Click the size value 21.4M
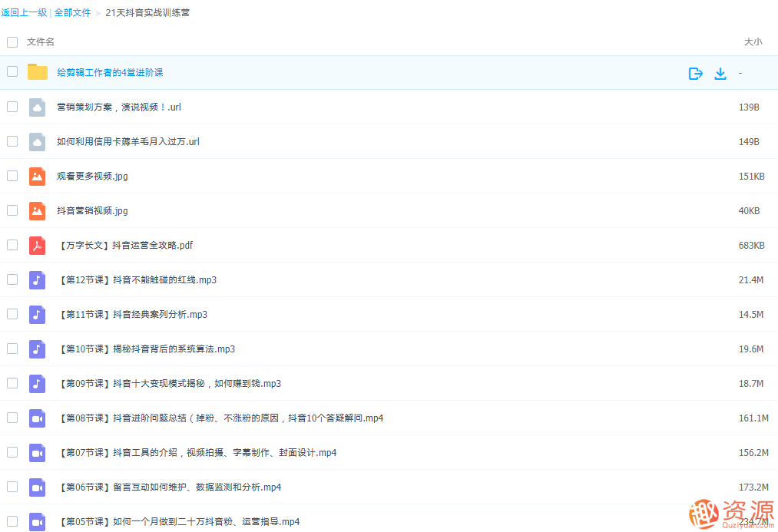This screenshot has height=532, width=778. (750, 280)
